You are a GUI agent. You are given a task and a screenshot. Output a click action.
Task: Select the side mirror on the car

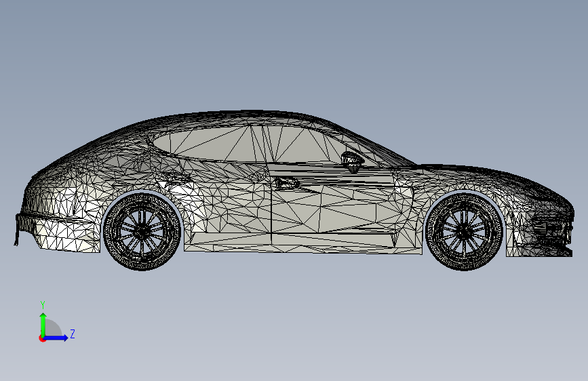353,161
